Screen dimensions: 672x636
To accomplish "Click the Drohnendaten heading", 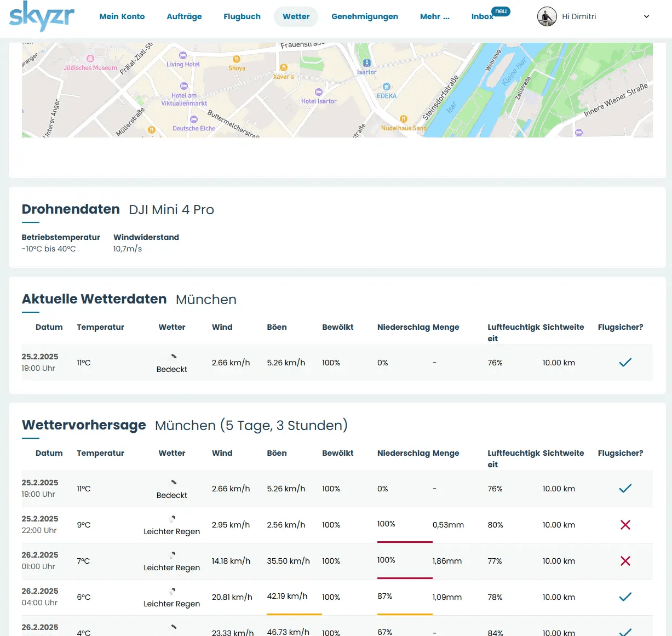I will tap(71, 209).
